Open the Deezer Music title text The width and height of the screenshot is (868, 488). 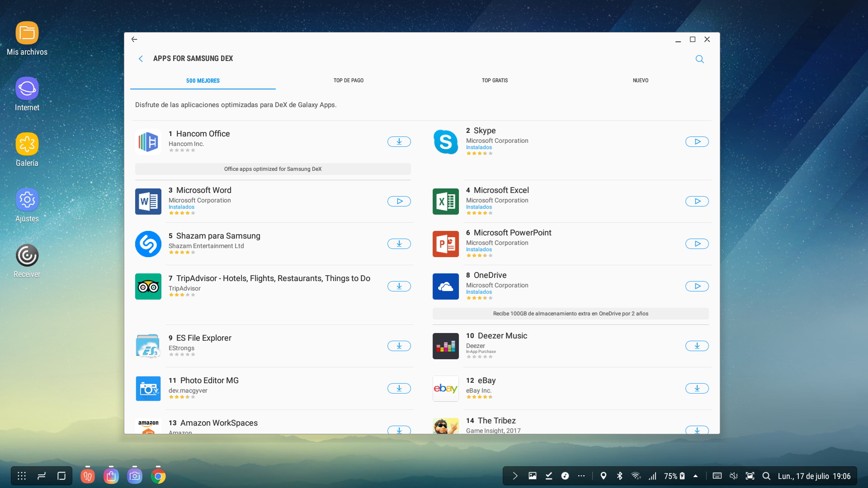(x=502, y=336)
